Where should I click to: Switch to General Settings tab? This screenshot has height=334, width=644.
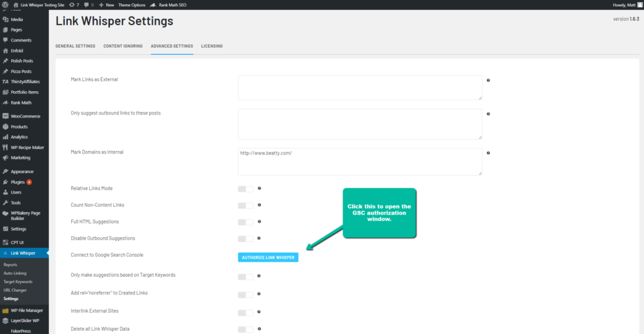pyautogui.click(x=75, y=46)
